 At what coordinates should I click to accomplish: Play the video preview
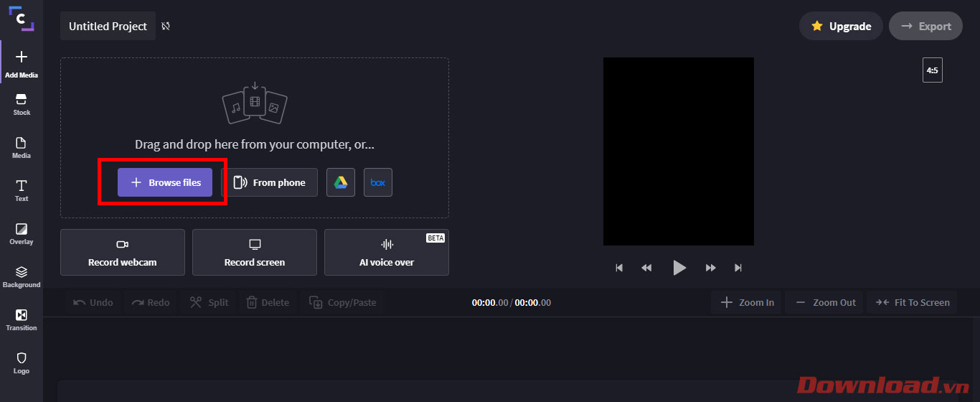(x=679, y=268)
